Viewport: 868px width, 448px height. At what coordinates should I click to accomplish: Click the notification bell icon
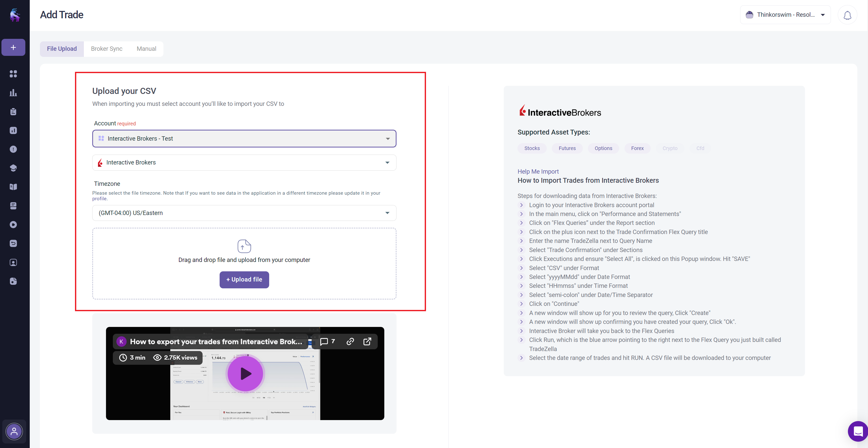(x=847, y=15)
